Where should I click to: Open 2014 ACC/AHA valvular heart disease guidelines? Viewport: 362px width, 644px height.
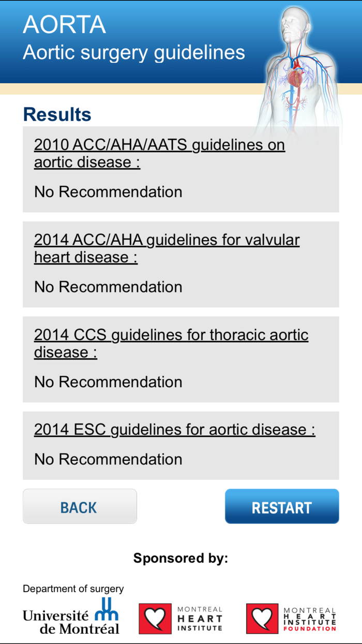[166, 248]
